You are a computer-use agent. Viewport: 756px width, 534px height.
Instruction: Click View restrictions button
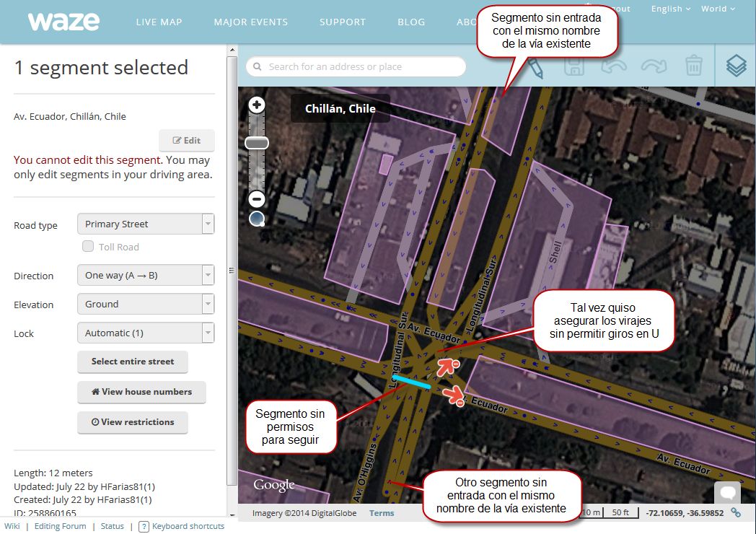click(x=133, y=422)
